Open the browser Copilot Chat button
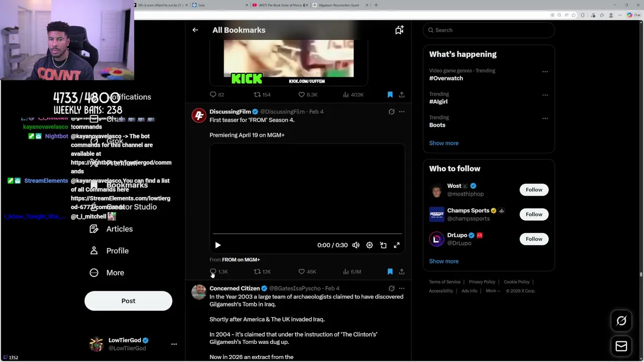The width and height of the screenshot is (644, 362). pos(633,15)
